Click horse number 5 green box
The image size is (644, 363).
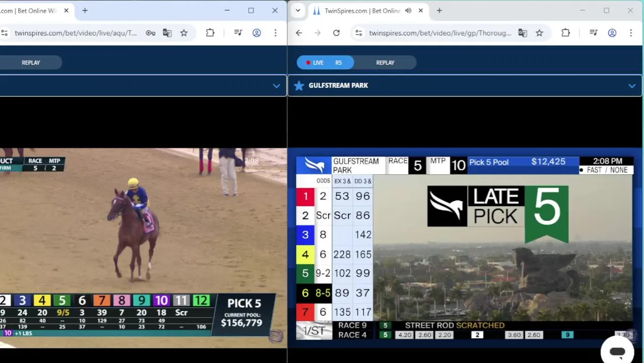[305, 273]
